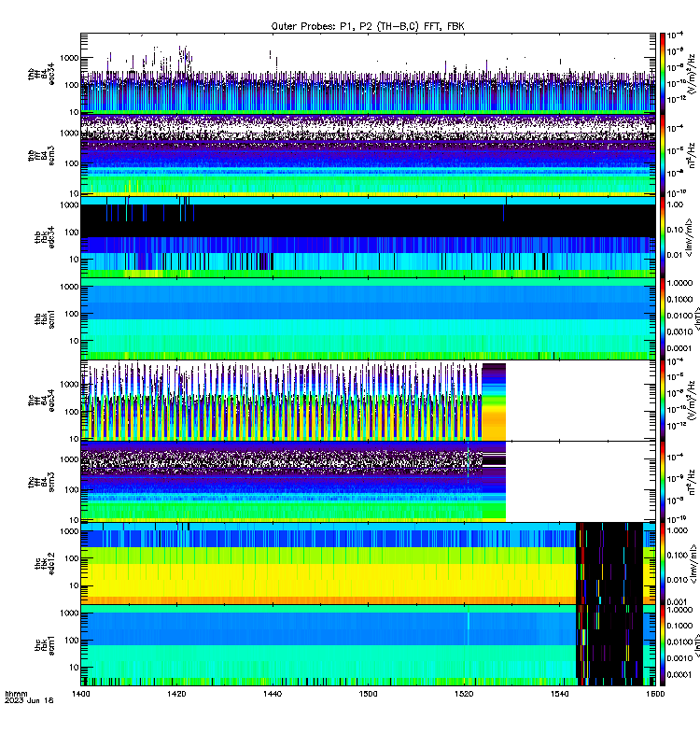Click the '1440' time axis tick label

[x=273, y=694]
